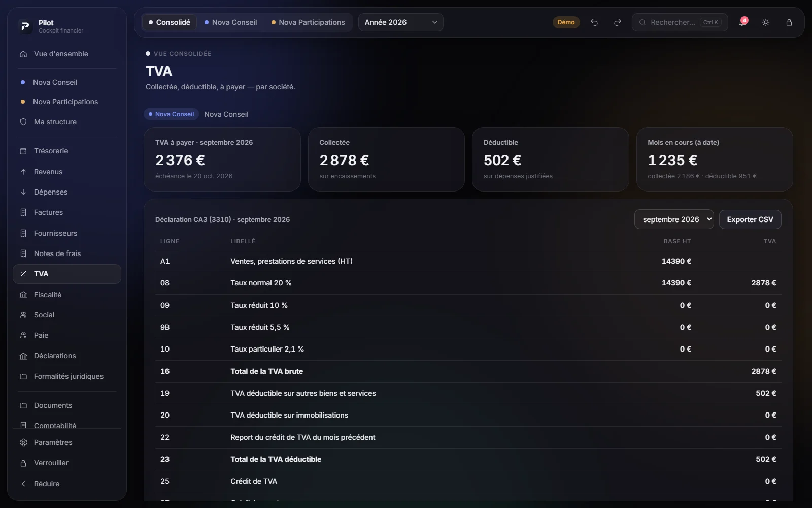Image resolution: width=812 pixels, height=508 pixels.
Task: Open Fournisseurs sidebar item
Action: (67, 233)
